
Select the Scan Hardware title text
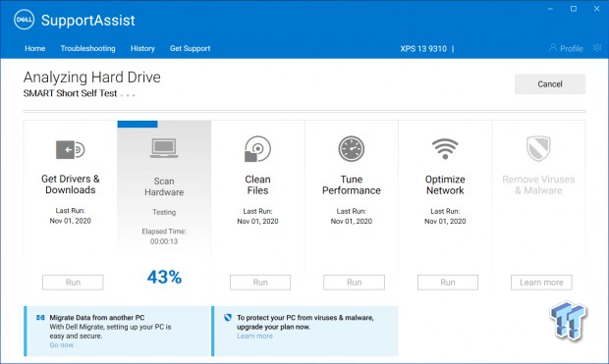(x=164, y=186)
